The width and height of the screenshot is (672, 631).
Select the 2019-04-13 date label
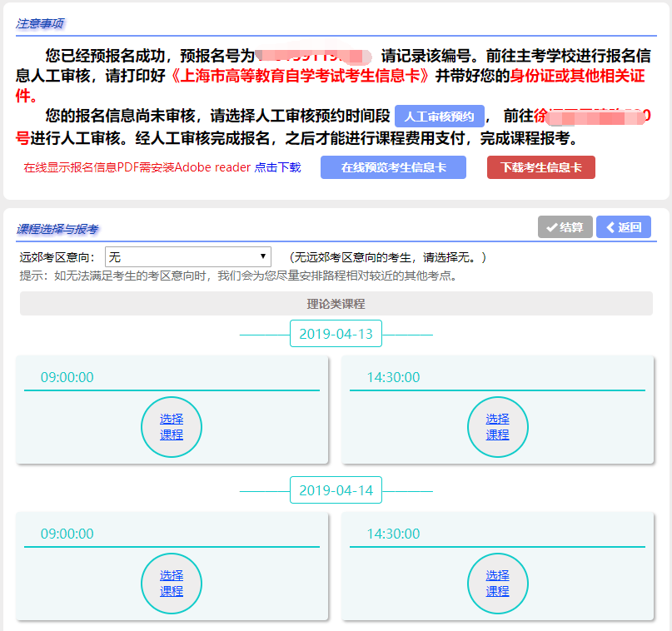[x=336, y=334]
